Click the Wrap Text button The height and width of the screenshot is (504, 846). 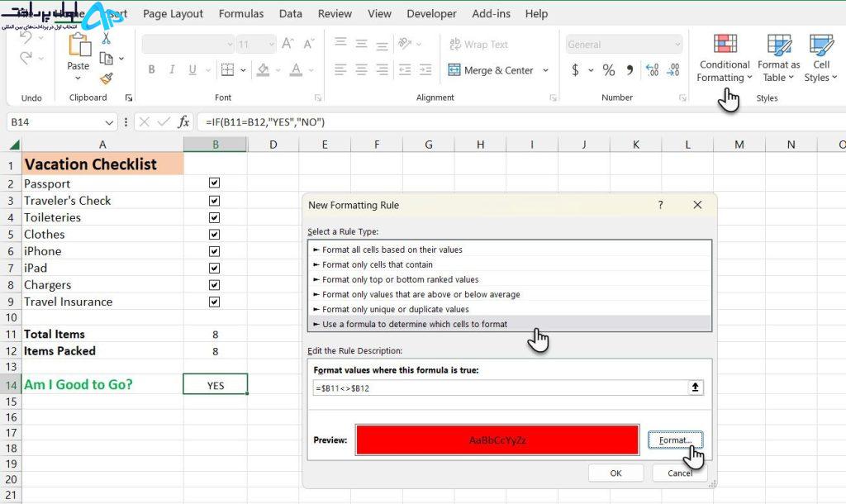coord(478,45)
